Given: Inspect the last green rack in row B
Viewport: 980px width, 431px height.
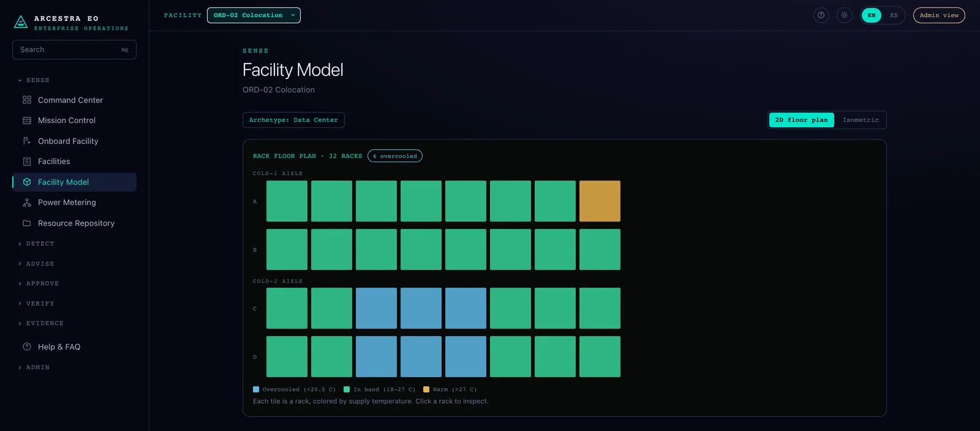Looking at the screenshot, I should [600, 249].
